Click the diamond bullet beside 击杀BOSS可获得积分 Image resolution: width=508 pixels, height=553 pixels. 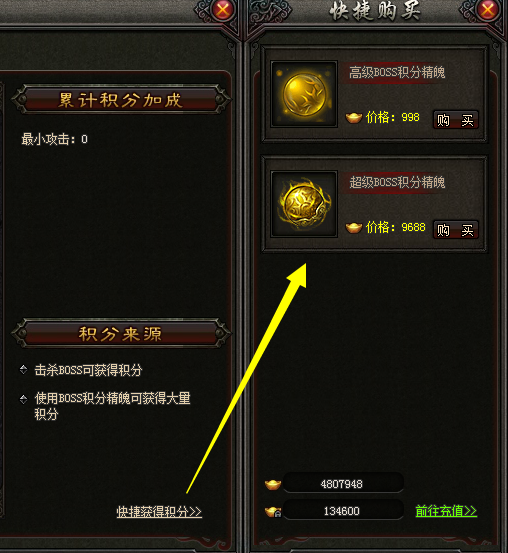(x=23, y=370)
